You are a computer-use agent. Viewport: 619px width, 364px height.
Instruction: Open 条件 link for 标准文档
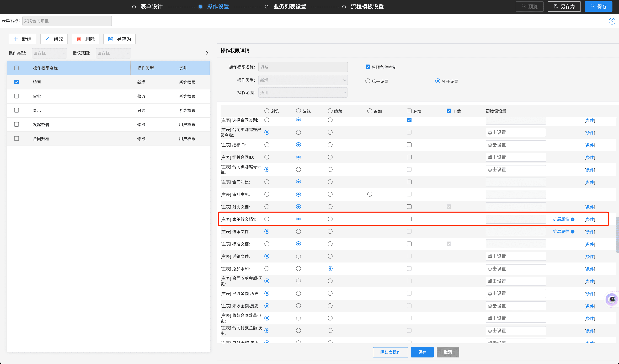590,244
